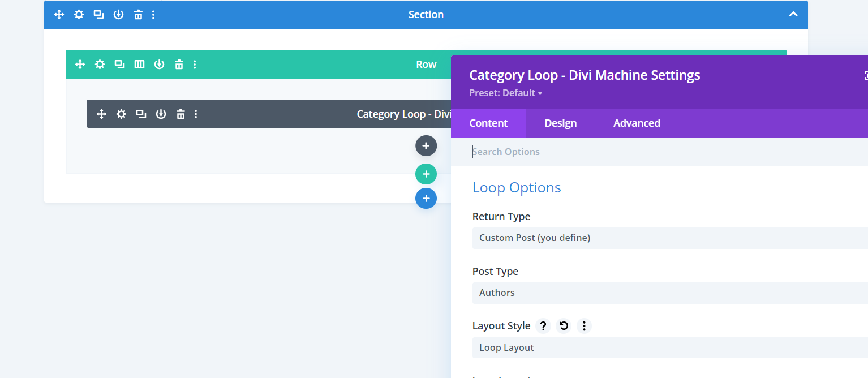Click the Section move icon
The width and height of the screenshot is (868, 378).
59,15
